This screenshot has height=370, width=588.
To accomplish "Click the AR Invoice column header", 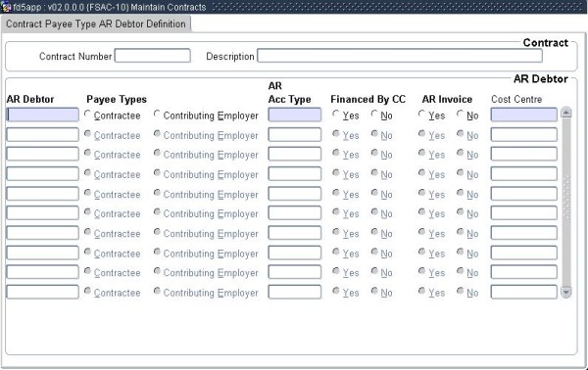I will tap(447, 99).
